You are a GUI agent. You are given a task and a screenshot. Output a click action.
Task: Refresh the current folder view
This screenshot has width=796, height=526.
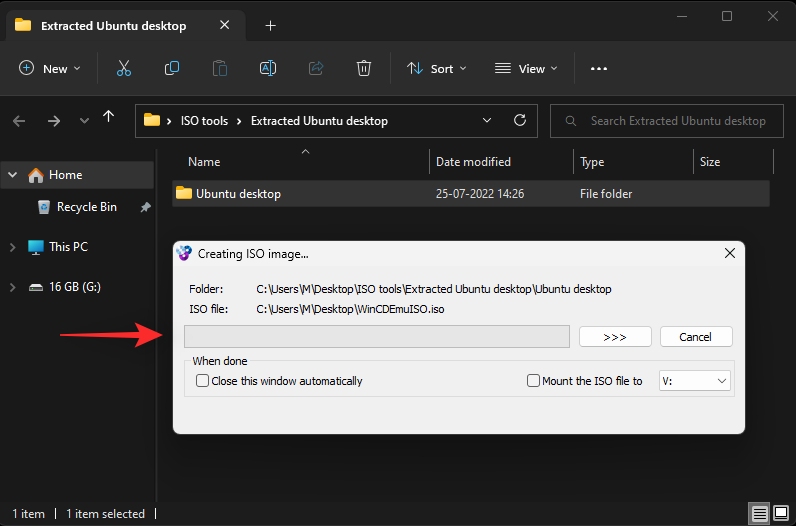click(519, 120)
